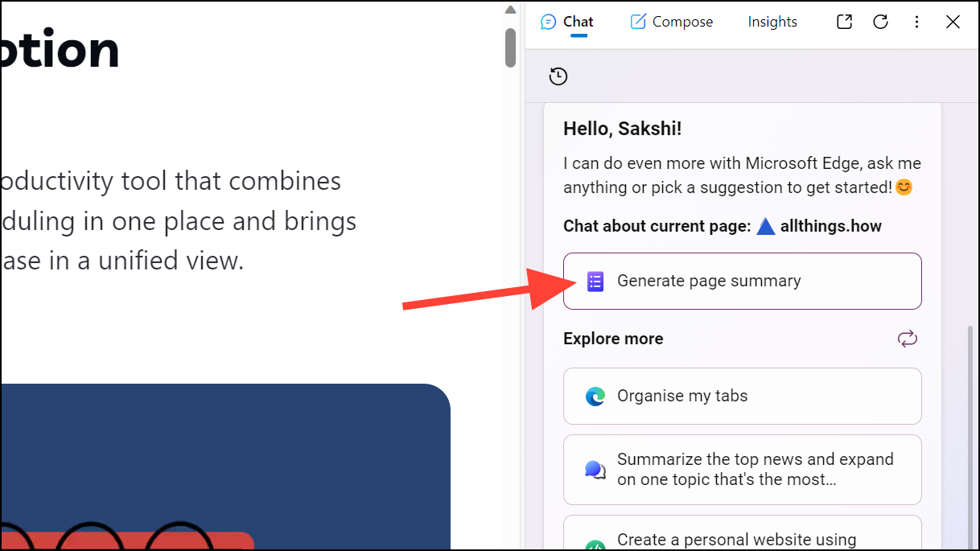Switch to the Insights tab
Screen dimensions: 980x551
coord(772,22)
